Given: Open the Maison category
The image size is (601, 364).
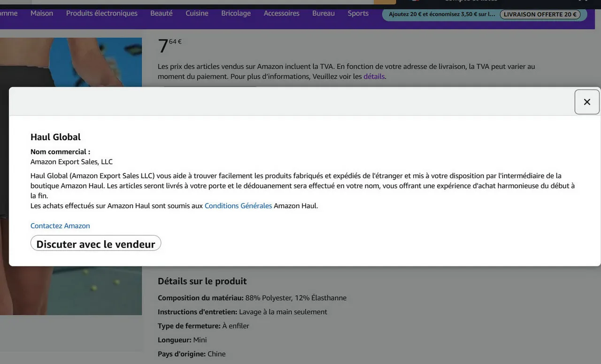Looking at the screenshot, I should [x=42, y=13].
